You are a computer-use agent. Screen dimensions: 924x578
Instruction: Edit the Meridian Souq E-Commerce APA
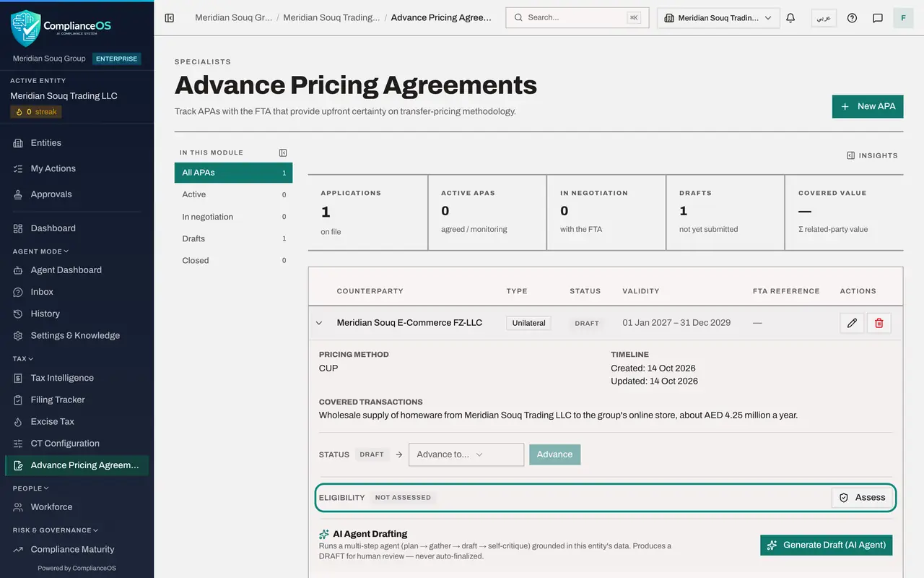(852, 323)
